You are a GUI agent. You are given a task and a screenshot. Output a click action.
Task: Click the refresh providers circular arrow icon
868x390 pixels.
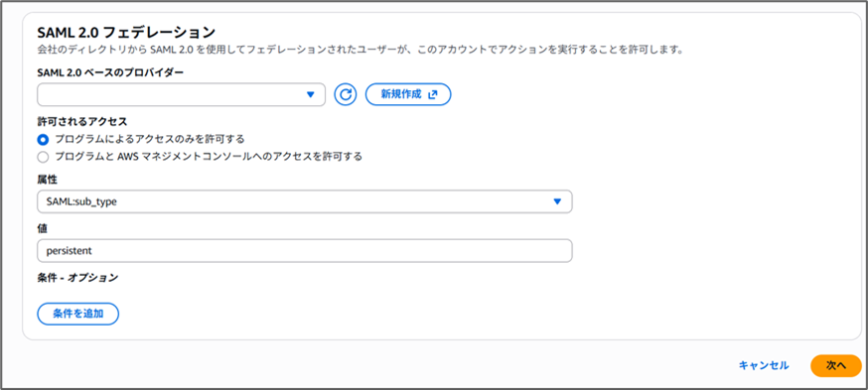click(346, 94)
